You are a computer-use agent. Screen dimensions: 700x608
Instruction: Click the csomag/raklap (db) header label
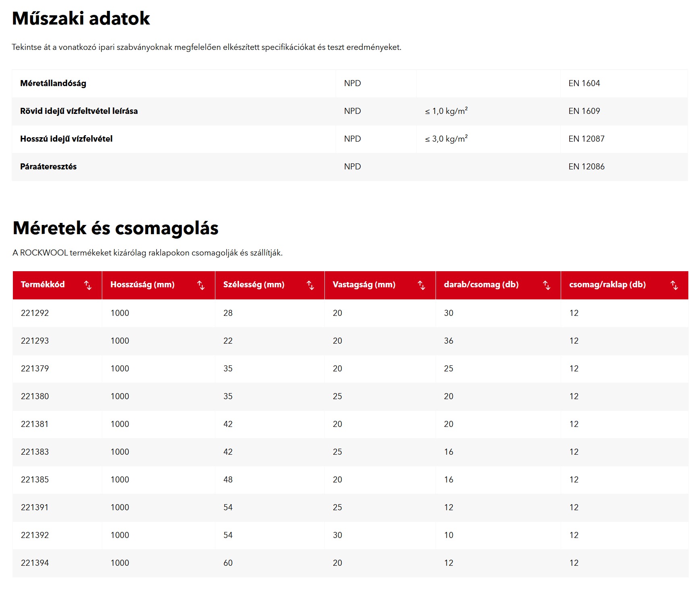pos(607,284)
